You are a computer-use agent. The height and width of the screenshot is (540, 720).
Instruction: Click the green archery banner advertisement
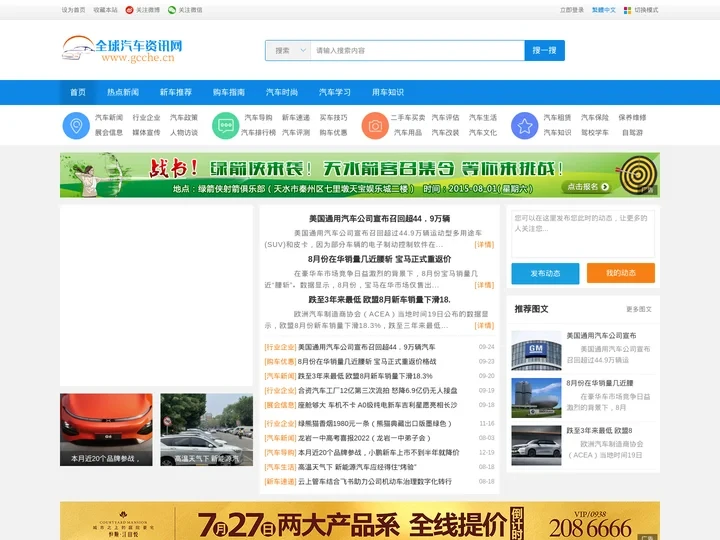point(360,175)
